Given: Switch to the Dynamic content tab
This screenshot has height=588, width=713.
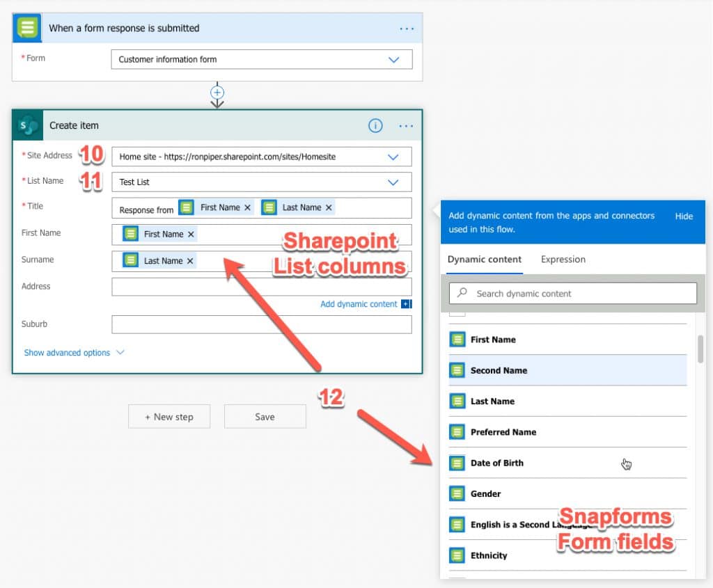Looking at the screenshot, I should [x=483, y=259].
